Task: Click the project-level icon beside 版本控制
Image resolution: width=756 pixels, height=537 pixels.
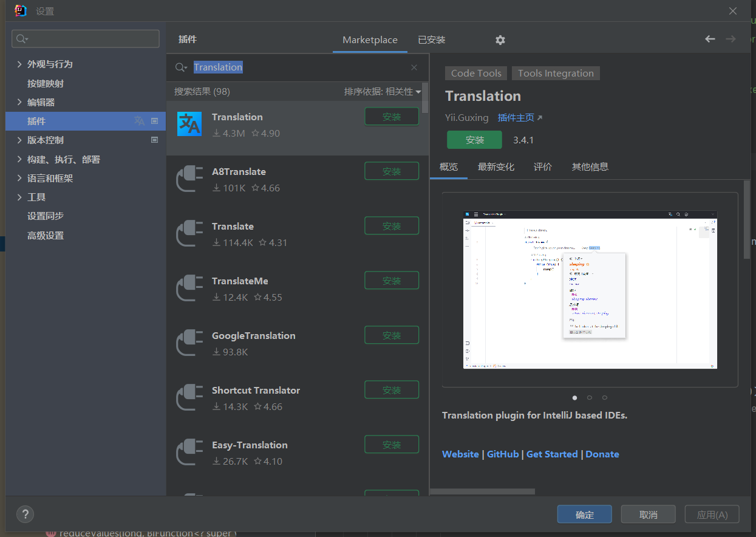Action: [154, 140]
